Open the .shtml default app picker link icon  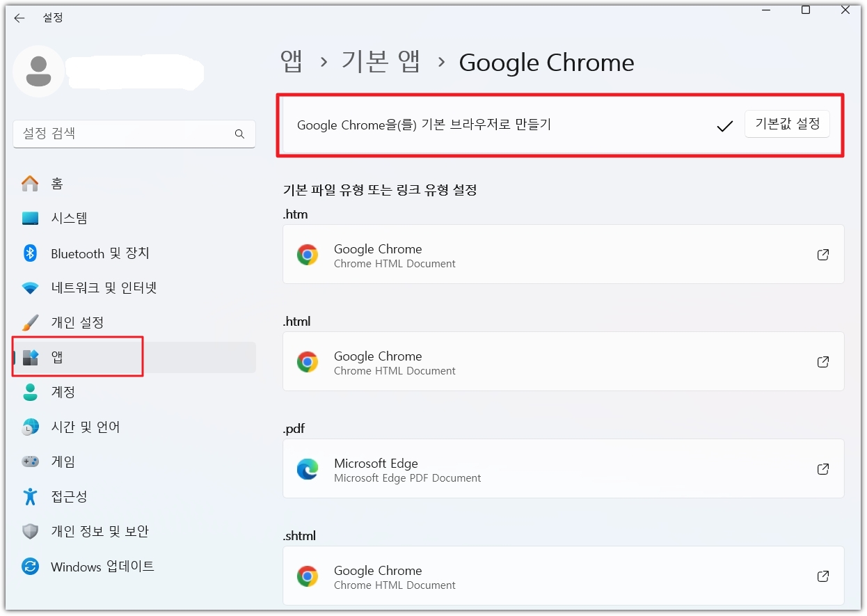click(x=823, y=576)
